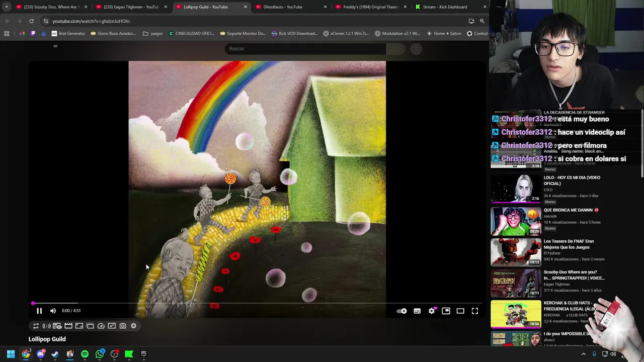Toggle the loop button below the video
644x362 pixels.
coord(36,326)
